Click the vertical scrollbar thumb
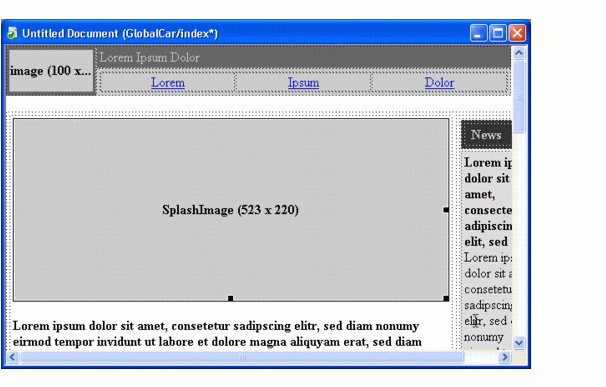The width and height of the screenshot is (606, 387). point(519,97)
